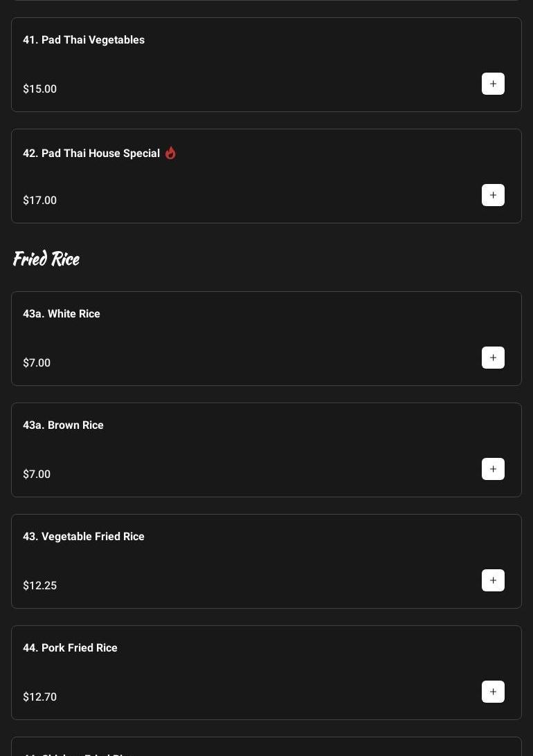Click the spicy flame icon on House Special
Image resolution: width=533 pixels, height=756 pixels.
pyautogui.click(x=170, y=153)
